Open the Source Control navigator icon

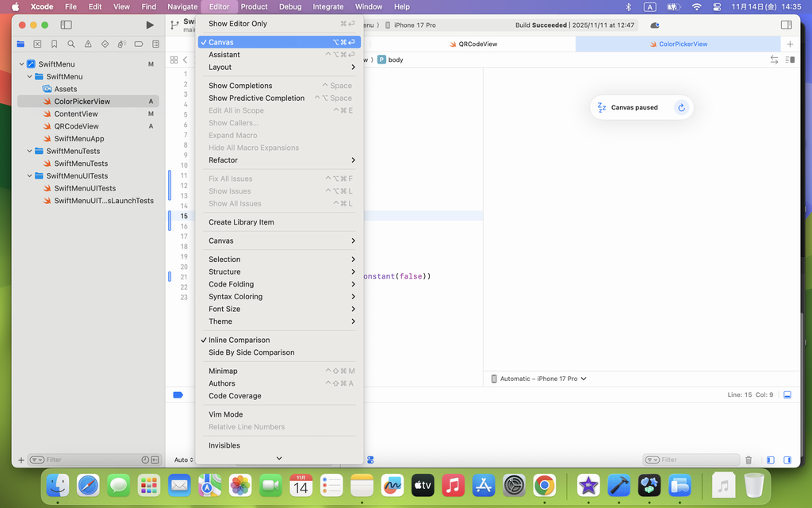point(37,44)
